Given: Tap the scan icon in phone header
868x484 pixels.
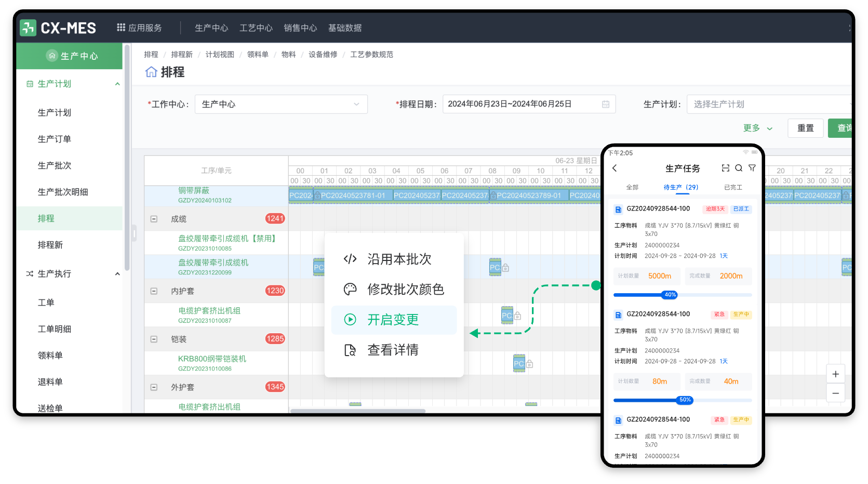Looking at the screenshot, I should click(726, 168).
